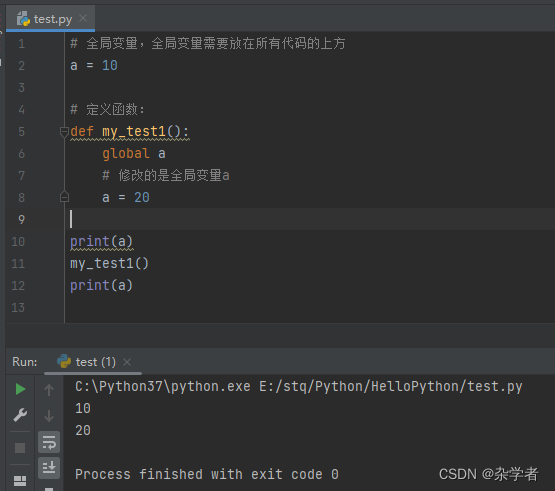Toggle scroll to end of output
Screen dimensions: 555x491
49,468
